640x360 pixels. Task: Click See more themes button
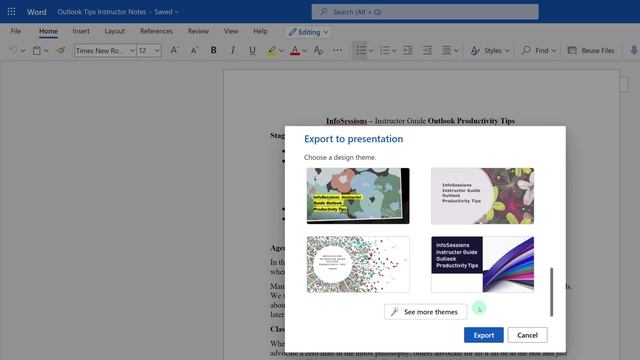(425, 312)
